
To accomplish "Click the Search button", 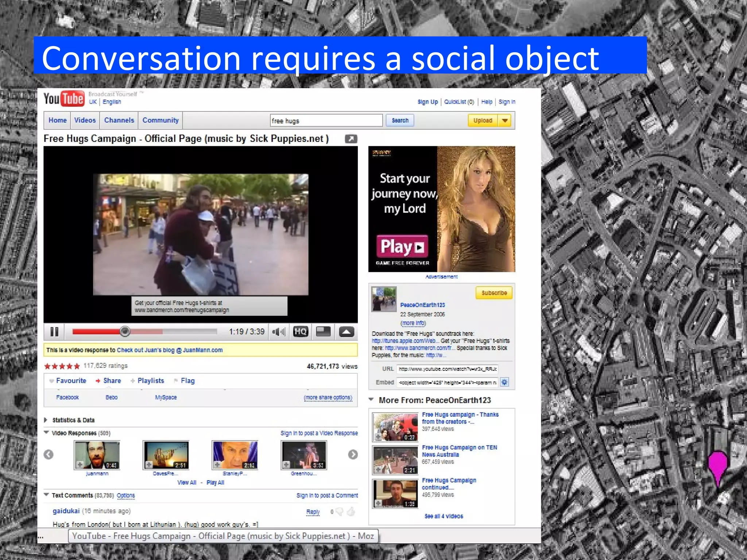I will (400, 120).
